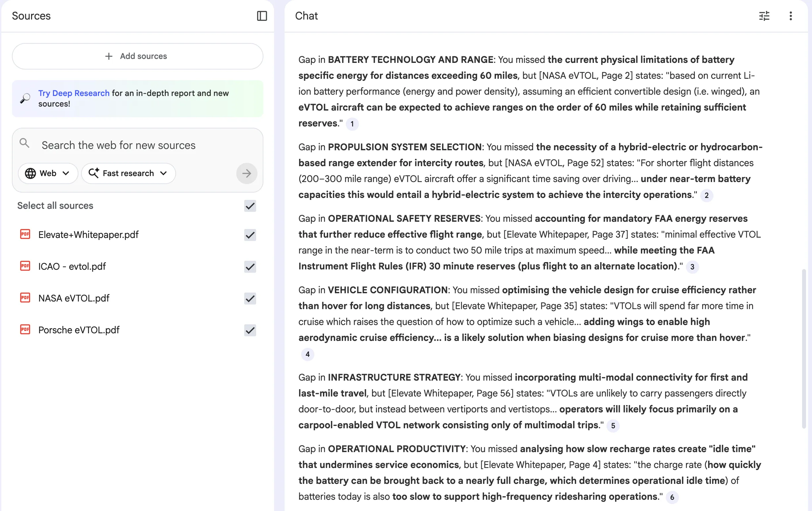Click the Add sources button
The image size is (812, 511).
(x=137, y=56)
